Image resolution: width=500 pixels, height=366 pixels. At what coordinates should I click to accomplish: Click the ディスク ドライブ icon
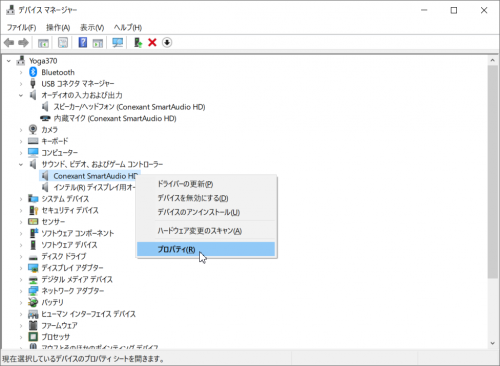pos(33,257)
